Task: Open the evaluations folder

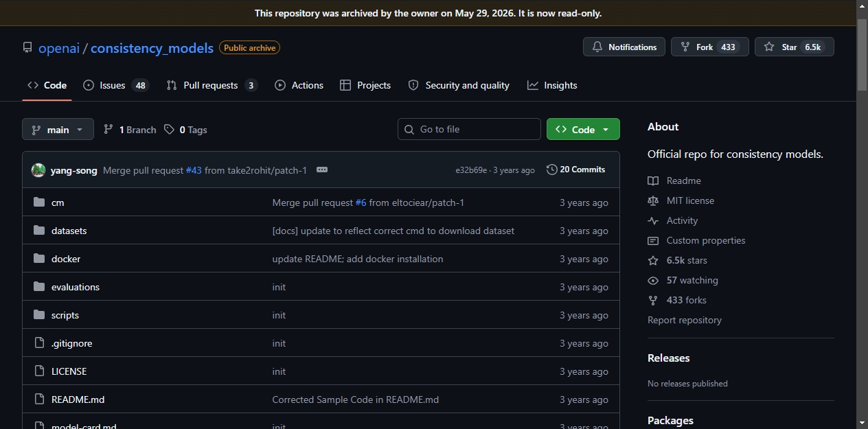Action: click(x=76, y=287)
